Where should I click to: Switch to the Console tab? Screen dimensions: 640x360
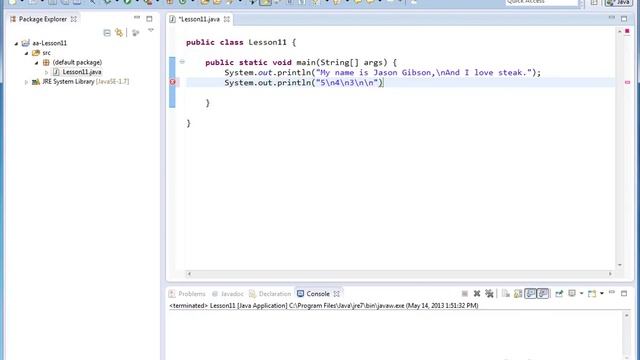[x=313, y=294]
